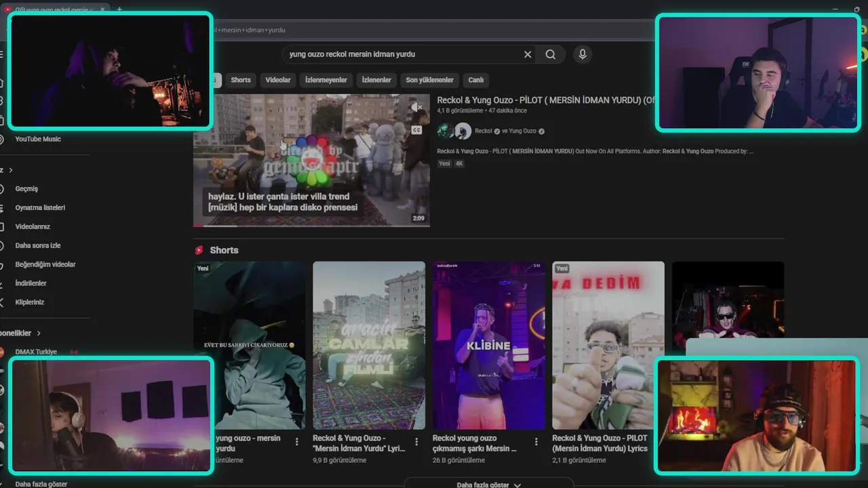Open Oynatma listeleri in the sidebar

[40, 208]
